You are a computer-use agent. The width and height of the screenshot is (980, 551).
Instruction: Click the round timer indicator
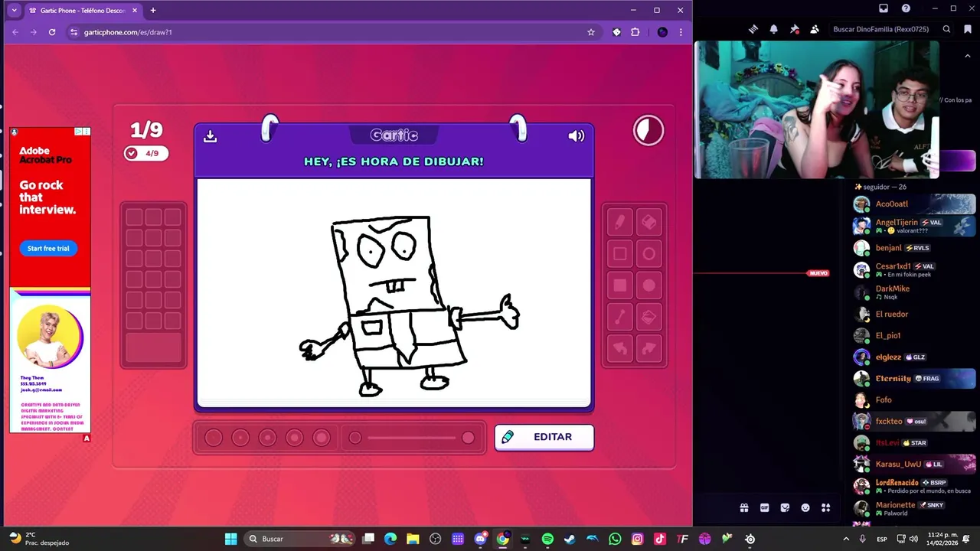point(648,131)
